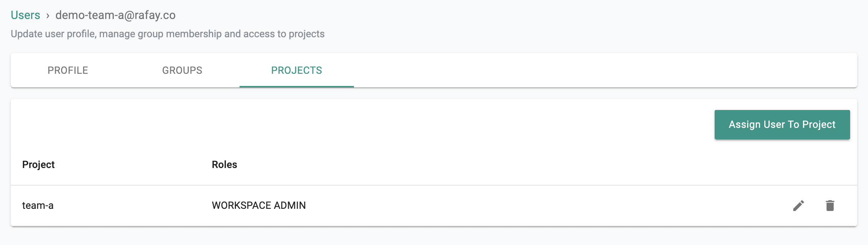Select the team-a project name cell

click(x=38, y=205)
